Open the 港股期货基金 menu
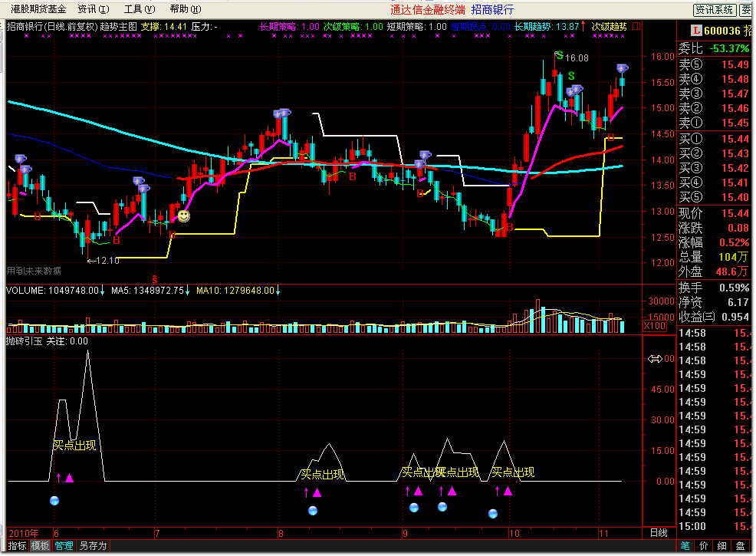The image size is (756, 556). (38, 9)
